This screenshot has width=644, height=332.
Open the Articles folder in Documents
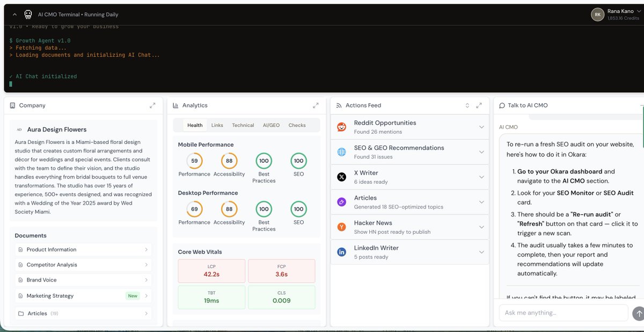tap(83, 313)
